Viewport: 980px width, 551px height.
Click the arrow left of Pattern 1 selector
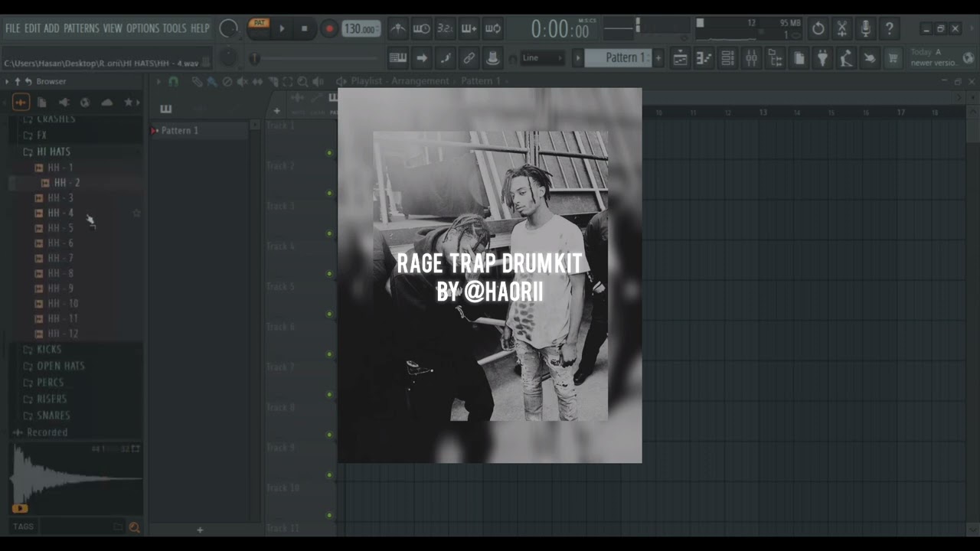click(578, 58)
